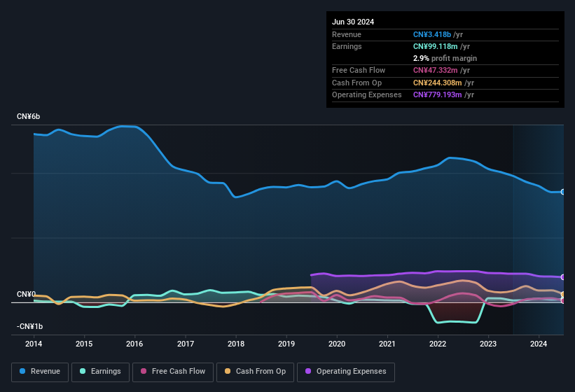The height and width of the screenshot is (392, 575).
Task: Click the 2.9% profit margin text
Action: 445,58
